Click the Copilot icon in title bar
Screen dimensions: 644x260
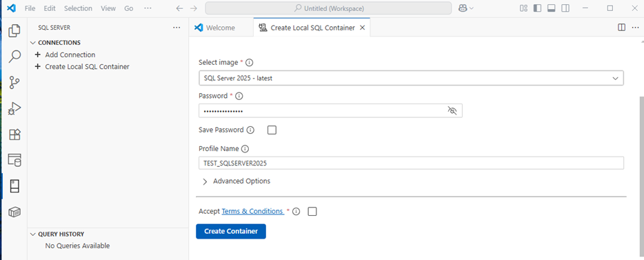tap(463, 8)
